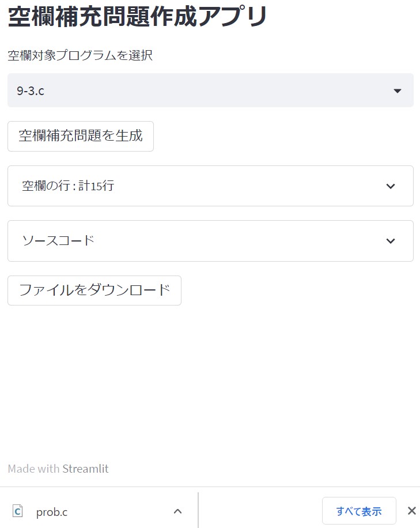Click the ファイルをダウンロード button
Screen dimensions: 420x528
(94, 290)
